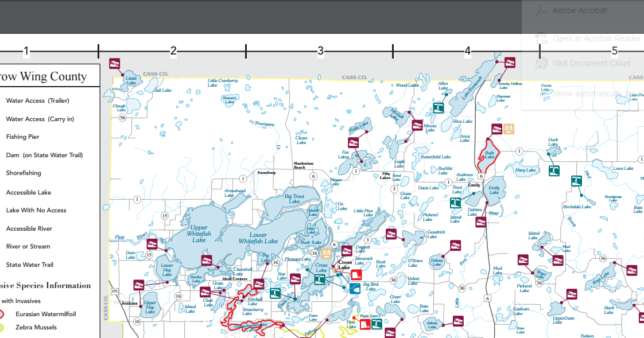Click trailer access icon above Lizzie Lake
Viewport: 644px width, 338px height.
click(115, 64)
